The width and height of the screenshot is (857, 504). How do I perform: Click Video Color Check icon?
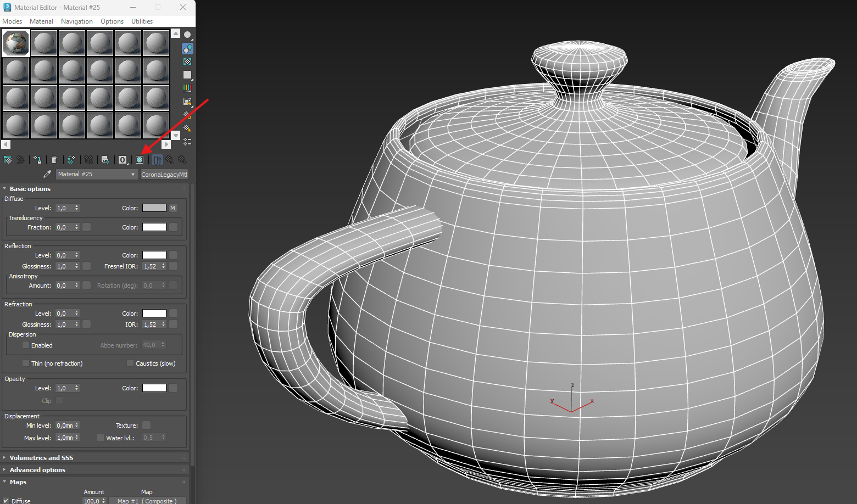click(x=187, y=88)
